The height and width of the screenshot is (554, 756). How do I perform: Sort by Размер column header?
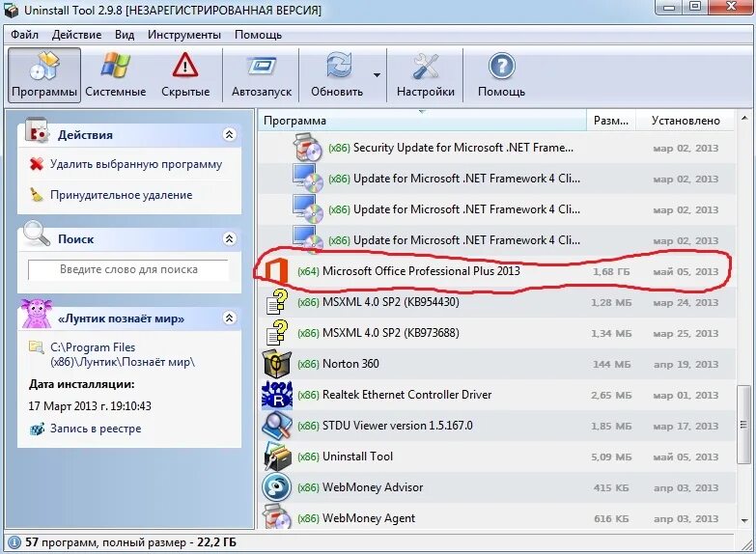coord(611,121)
